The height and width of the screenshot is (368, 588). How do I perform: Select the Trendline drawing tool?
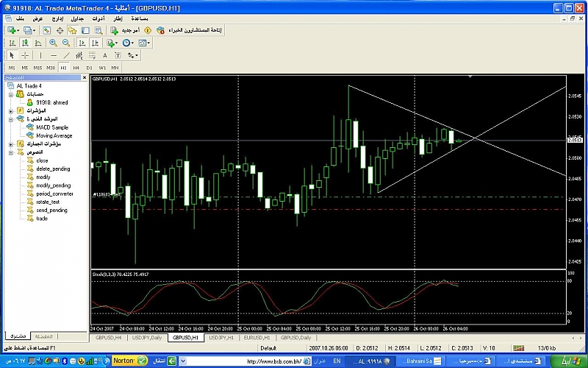click(x=66, y=55)
